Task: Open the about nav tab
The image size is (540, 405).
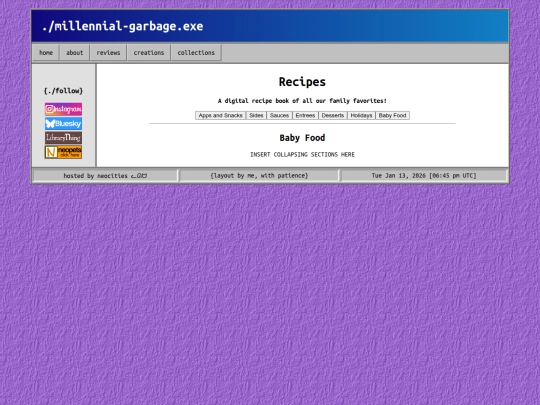Action: click(x=74, y=53)
